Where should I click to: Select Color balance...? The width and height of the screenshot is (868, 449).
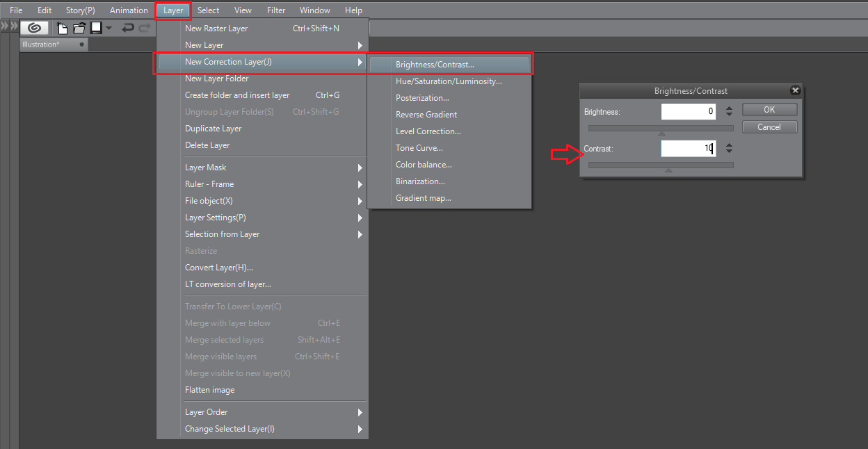click(449, 165)
